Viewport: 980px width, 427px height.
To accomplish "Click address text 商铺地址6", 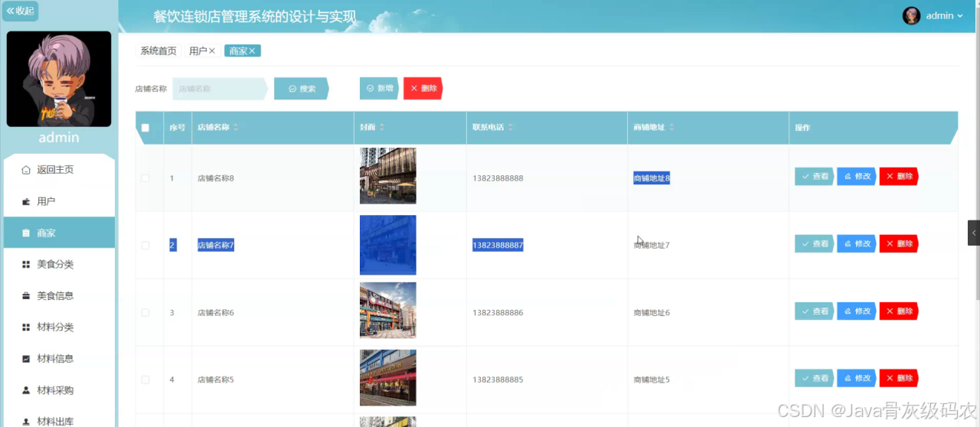I will click(x=652, y=313).
